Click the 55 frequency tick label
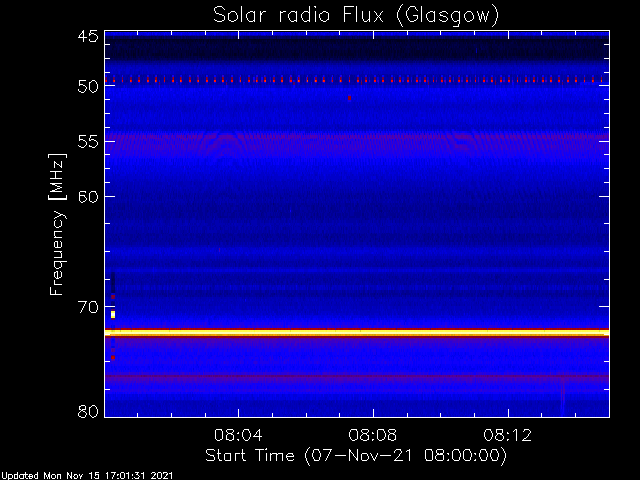The image size is (640, 480). click(88, 142)
